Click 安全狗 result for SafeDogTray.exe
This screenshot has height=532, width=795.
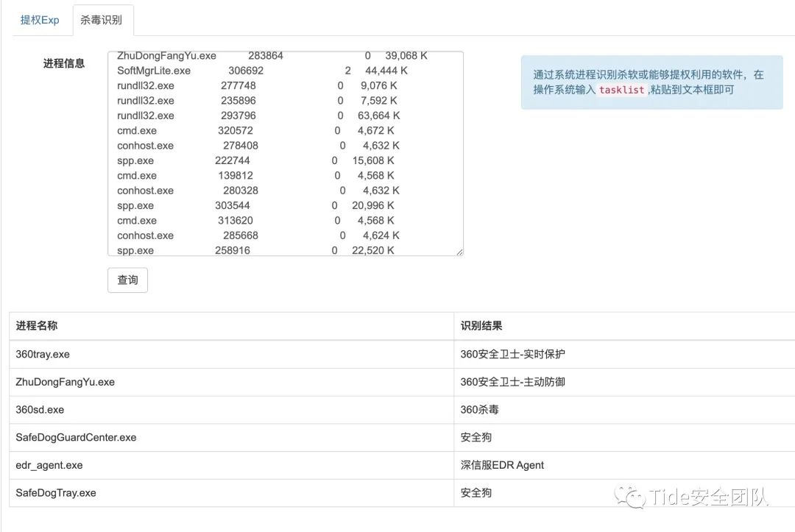pos(625,493)
